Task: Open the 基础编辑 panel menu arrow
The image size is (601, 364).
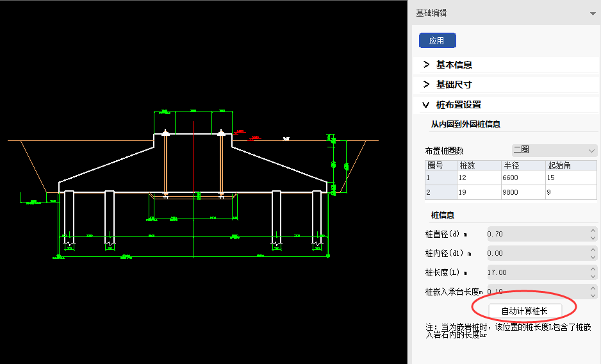Action: click(592, 13)
